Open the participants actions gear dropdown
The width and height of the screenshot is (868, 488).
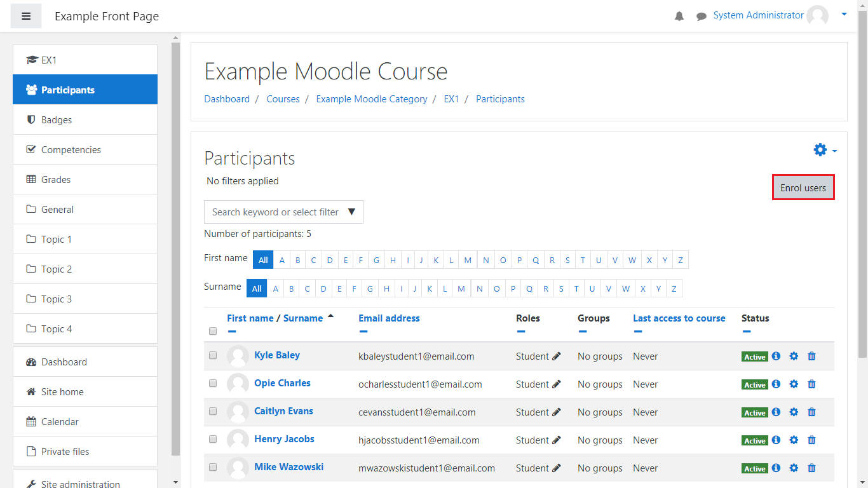click(x=825, y=150)
